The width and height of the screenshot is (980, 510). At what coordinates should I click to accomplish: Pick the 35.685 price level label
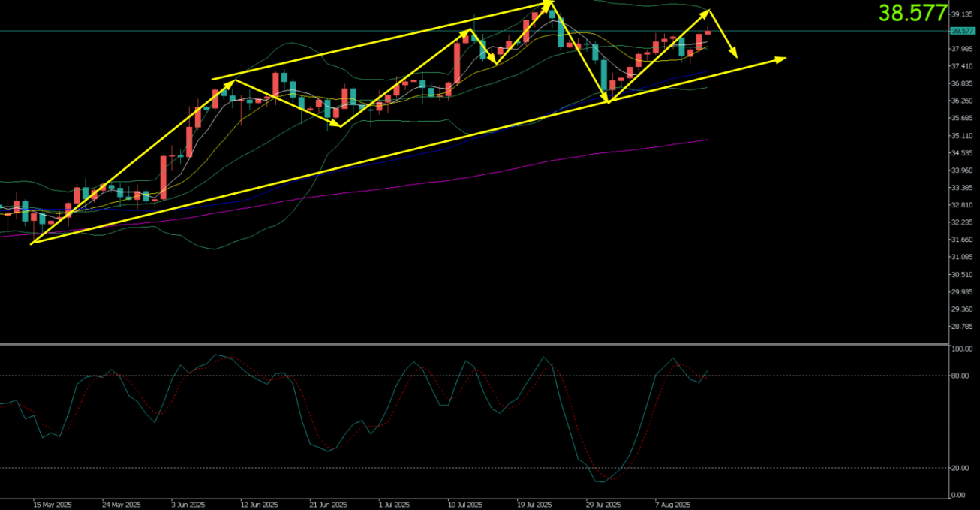(x=963, y=118)
